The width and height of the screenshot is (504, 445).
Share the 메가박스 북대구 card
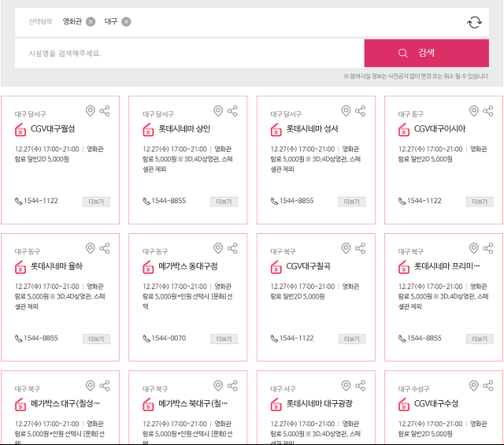(x=233, y=385)
